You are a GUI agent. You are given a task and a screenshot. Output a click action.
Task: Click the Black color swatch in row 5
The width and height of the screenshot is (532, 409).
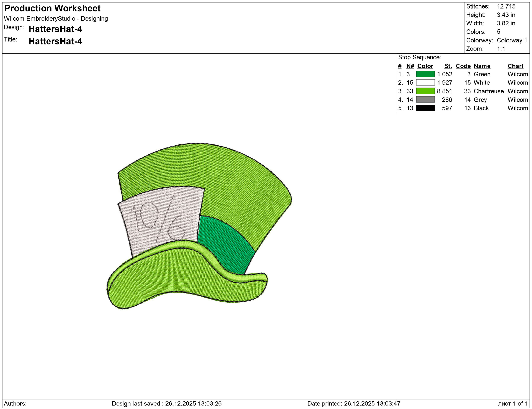[425, 108]
